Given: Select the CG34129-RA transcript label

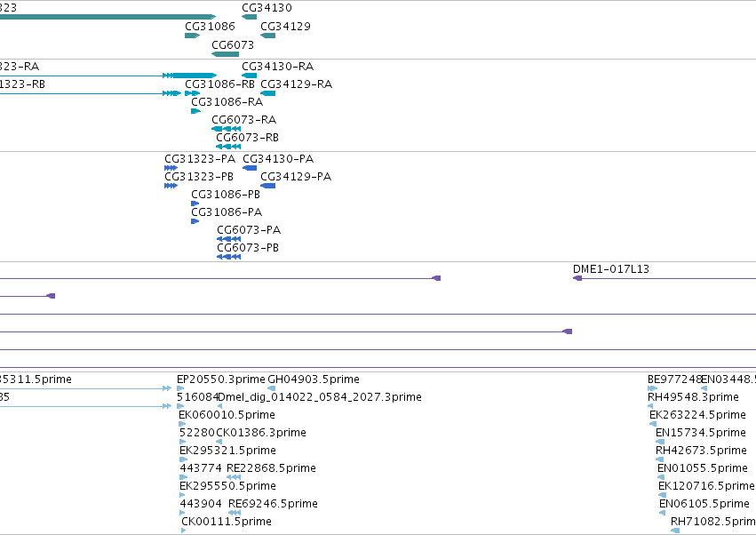Looking at the screenshot, I should (x=297, y=84).
